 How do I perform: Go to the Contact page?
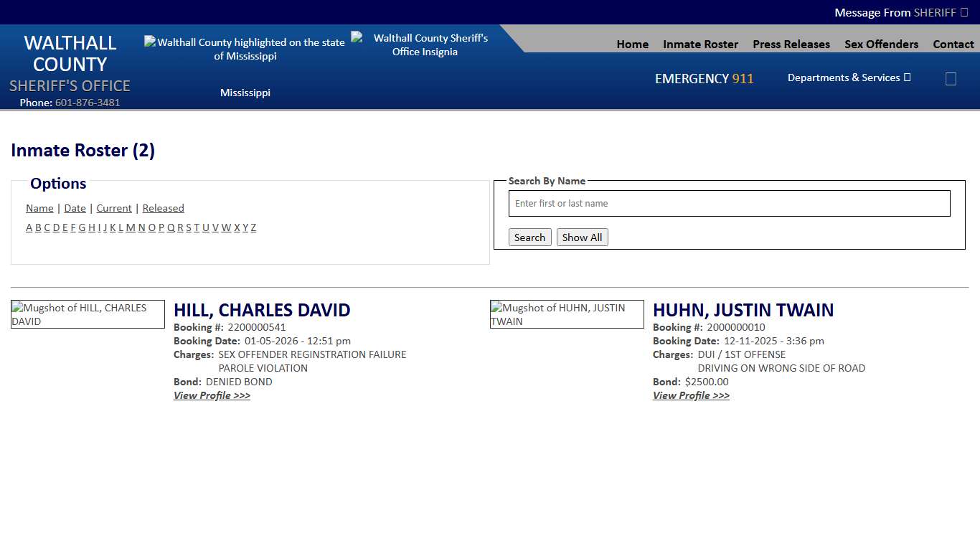[x=953, y=44]
